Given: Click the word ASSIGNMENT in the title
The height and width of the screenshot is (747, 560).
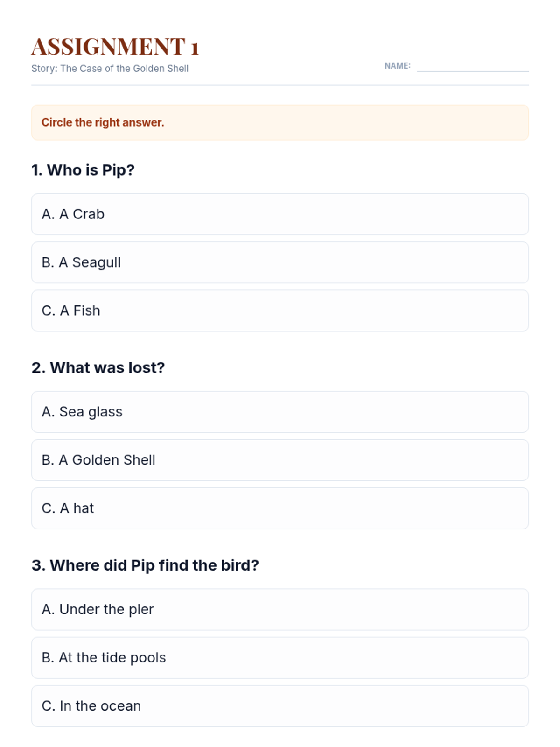Looking at the screenshot, I should (x=108, y=47).
